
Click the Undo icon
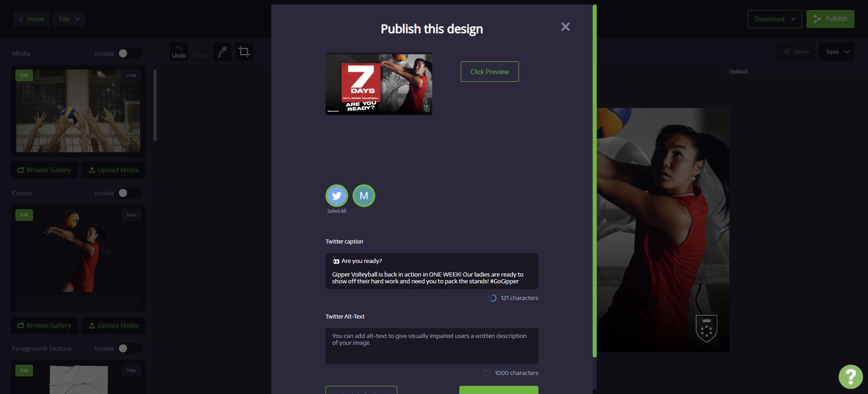179,52
